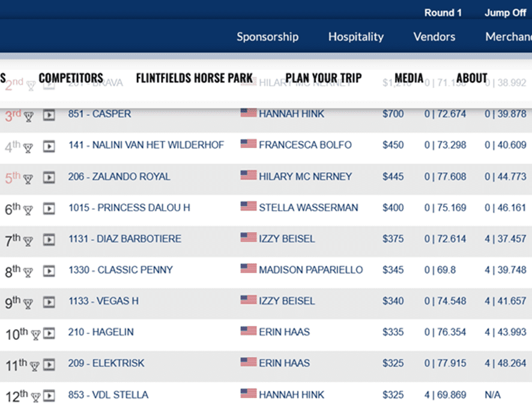Open the Competitors navigation tab
The width and height of the screenshot is (532, 403).
point(71,78)
